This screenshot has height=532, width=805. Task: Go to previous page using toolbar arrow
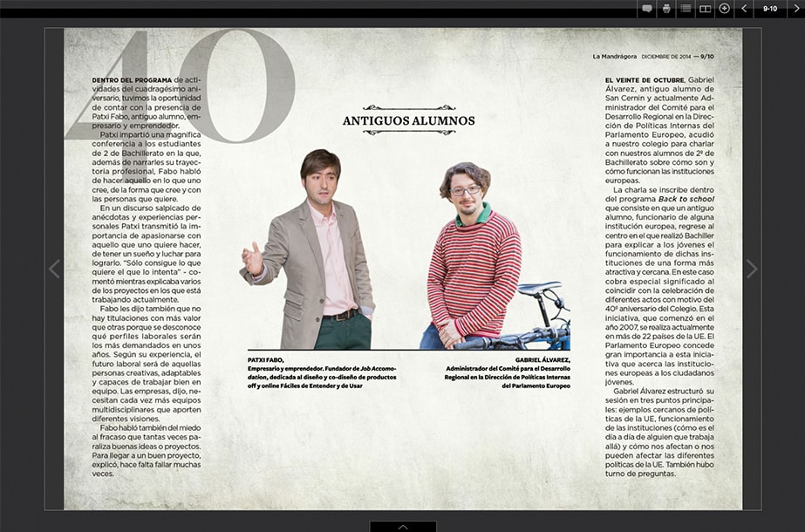pyautogui.click(x=744, y=9)
